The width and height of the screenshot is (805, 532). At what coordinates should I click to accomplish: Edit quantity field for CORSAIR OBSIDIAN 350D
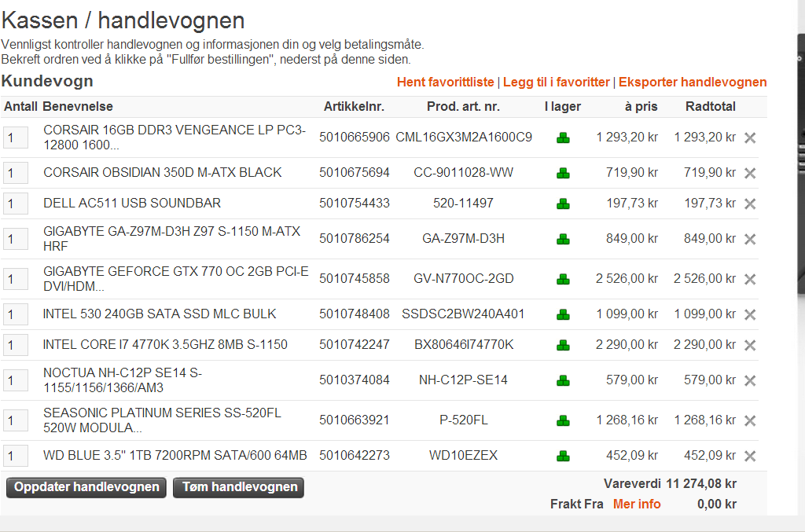tap(16, 174)
